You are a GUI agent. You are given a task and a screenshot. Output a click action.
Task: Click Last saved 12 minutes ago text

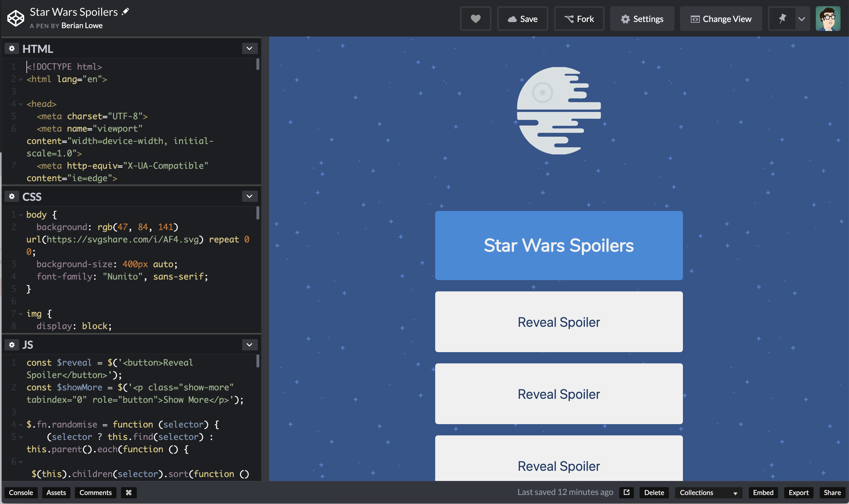(565, 492)
